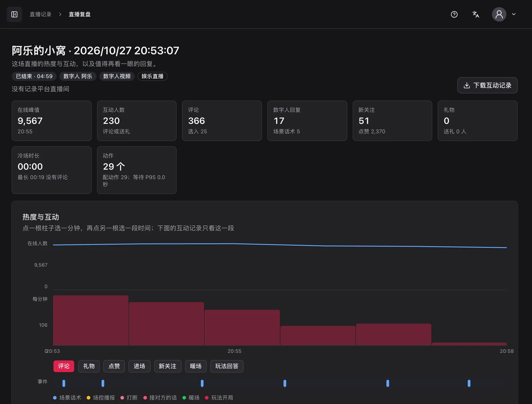
Task: Click the 玩法开局 legend item
Action: [x=219, y=398]
